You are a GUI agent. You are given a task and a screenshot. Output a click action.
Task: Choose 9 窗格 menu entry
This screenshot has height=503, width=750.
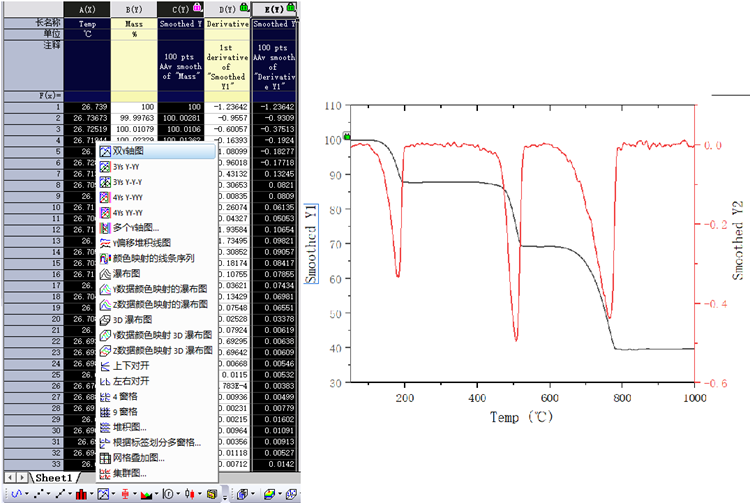coord(157,412)
